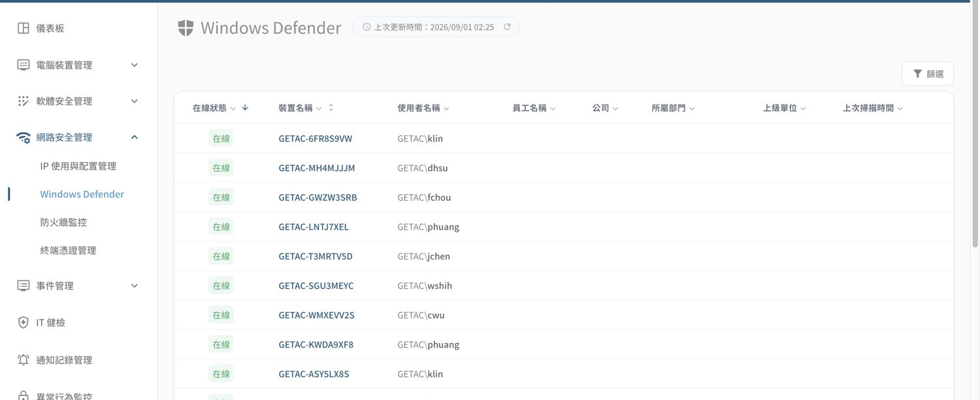Click the refresh icon next to last update time
The image size is (980, 400).
point(507,27)
